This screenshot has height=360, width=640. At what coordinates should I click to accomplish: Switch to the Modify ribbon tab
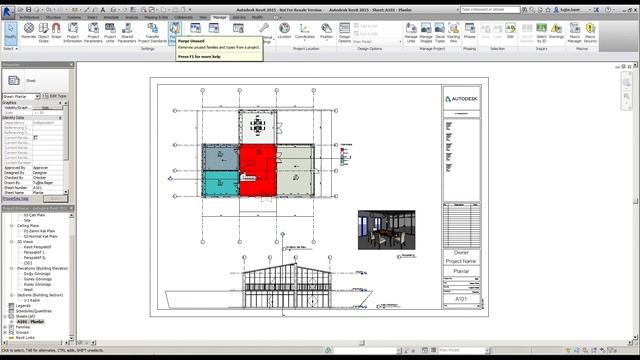pos(257,18)
